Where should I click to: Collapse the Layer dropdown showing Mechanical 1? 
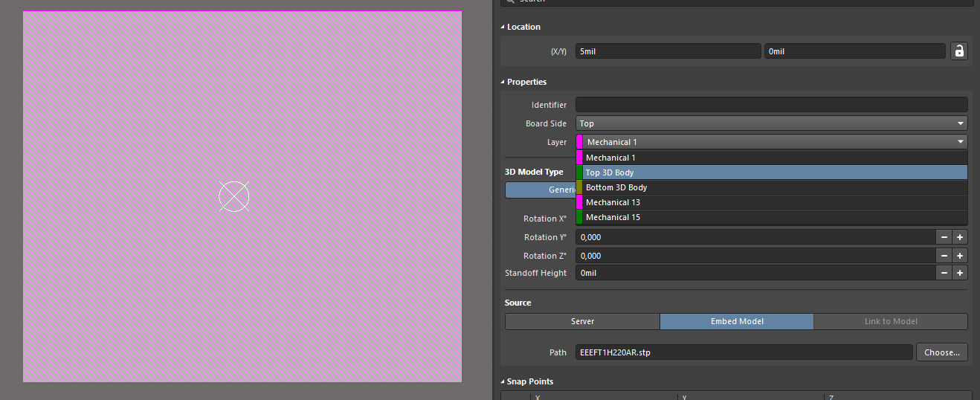pos(771,142)
